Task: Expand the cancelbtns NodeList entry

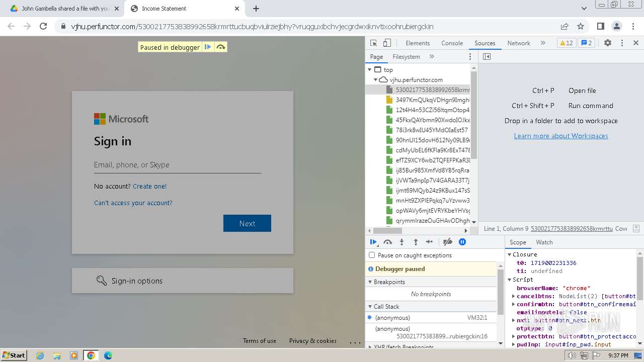Action: pyautogui.click(x=514, y=297)
